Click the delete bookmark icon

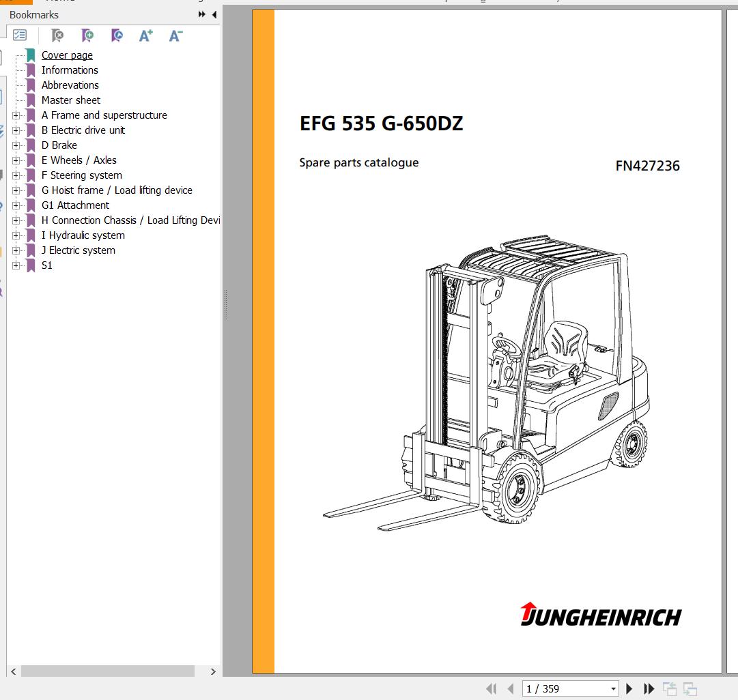click(58, 35)
